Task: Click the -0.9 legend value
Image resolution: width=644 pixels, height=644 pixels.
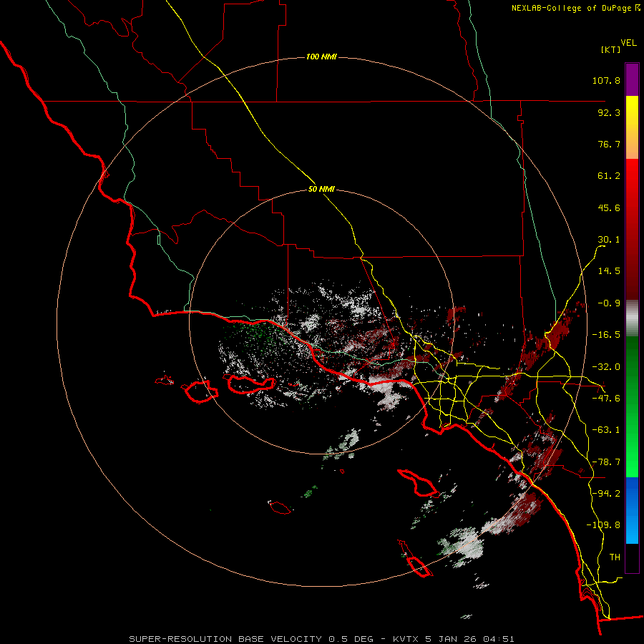Action: click(609, 303)
